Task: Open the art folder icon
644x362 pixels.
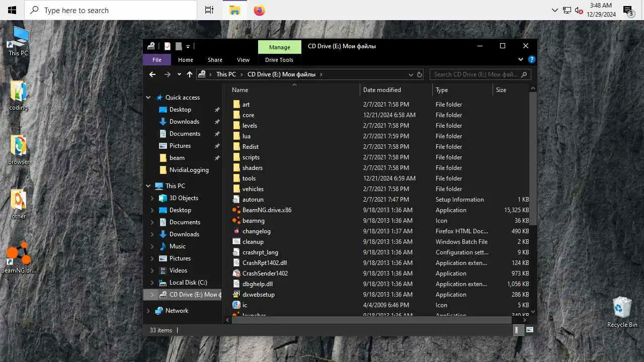Action: coord(236,105)
